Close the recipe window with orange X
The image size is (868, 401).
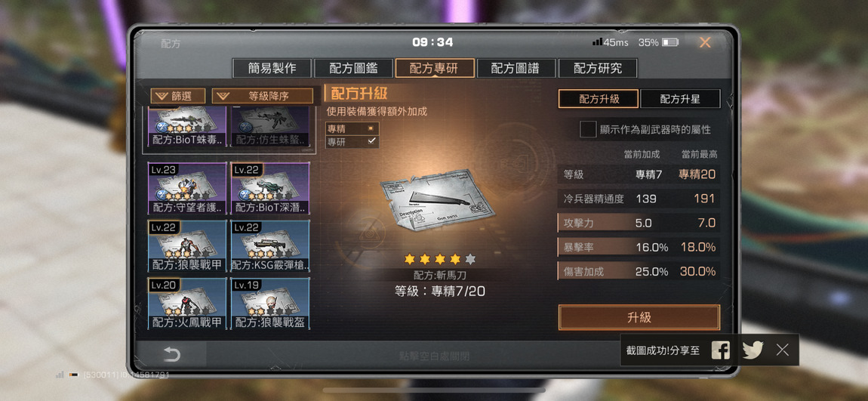pyautogui.click(x=705, y=42)
